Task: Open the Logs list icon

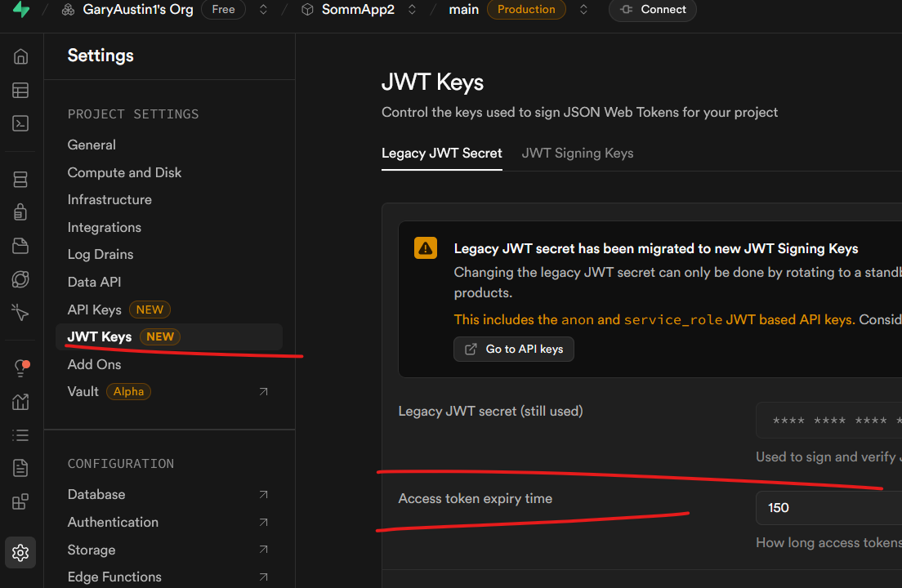Action: (x=20, y=435)
